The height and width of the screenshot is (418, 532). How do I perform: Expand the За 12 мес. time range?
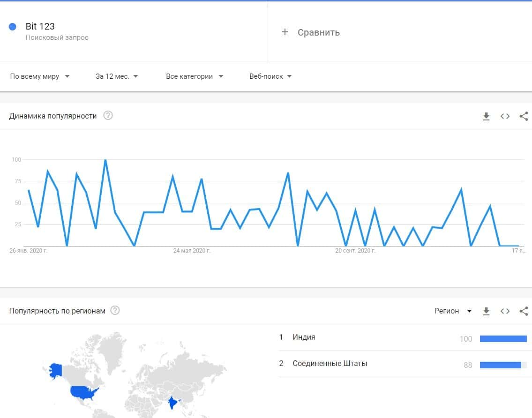[117, 76]
